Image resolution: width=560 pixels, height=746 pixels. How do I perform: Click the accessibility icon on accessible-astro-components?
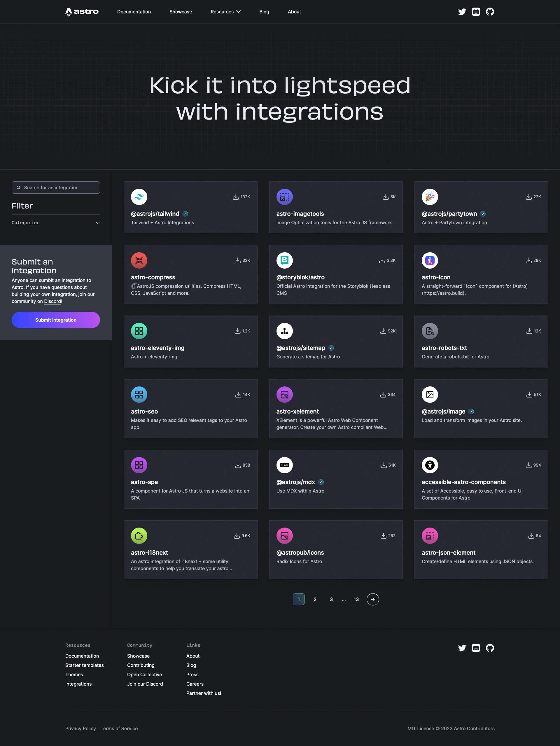[x=430, y=465]
